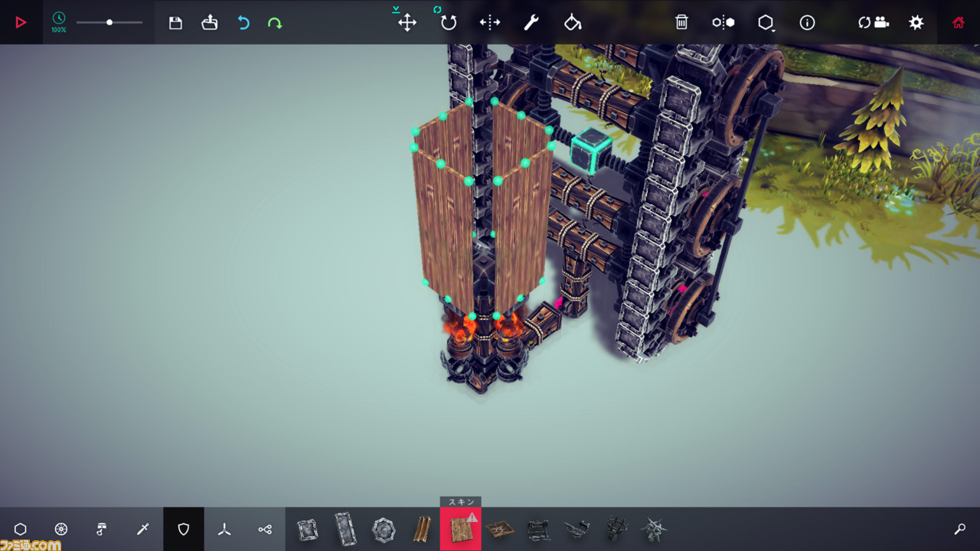Start the simulation with the play button
The image size is (980, 551).
(x=21, y=22)
